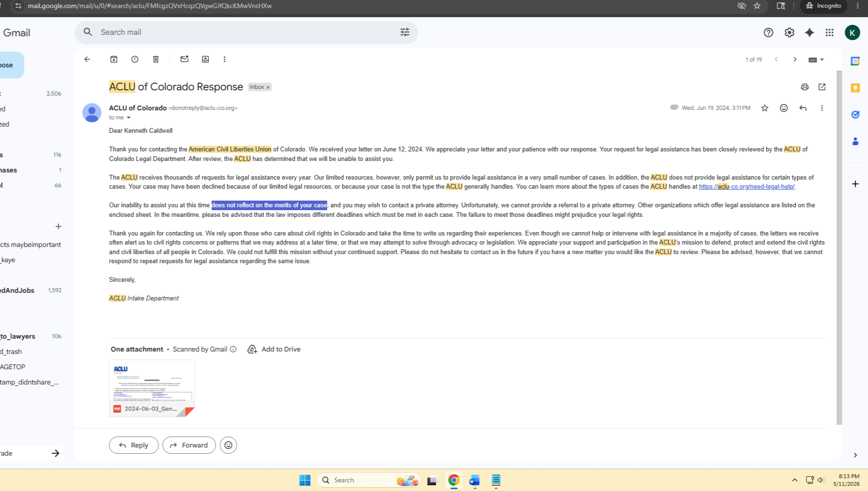This screenshot has height=491, width=868.
Task: Report this email as spam
Action: (135, 59)
